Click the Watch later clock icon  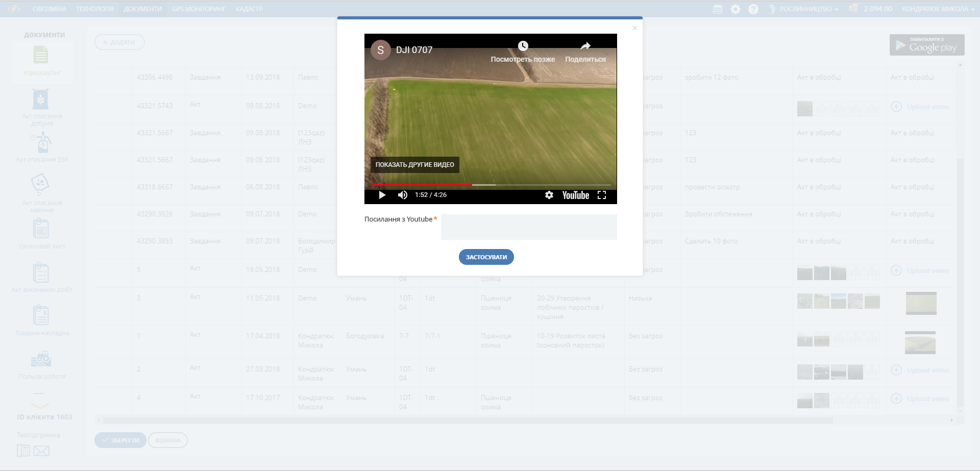pos(523,46)
